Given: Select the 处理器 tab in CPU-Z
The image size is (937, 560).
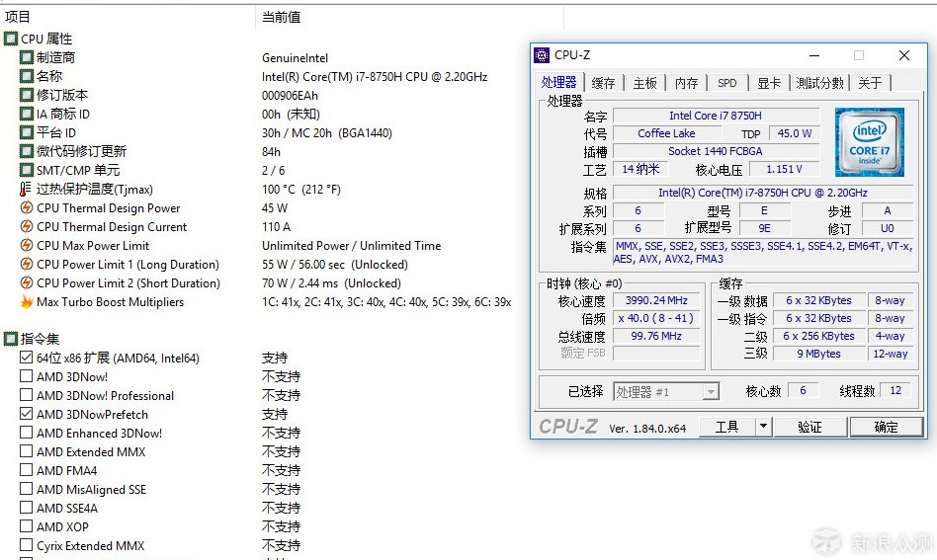Looking at the screenshot, I should pos(558,82).
